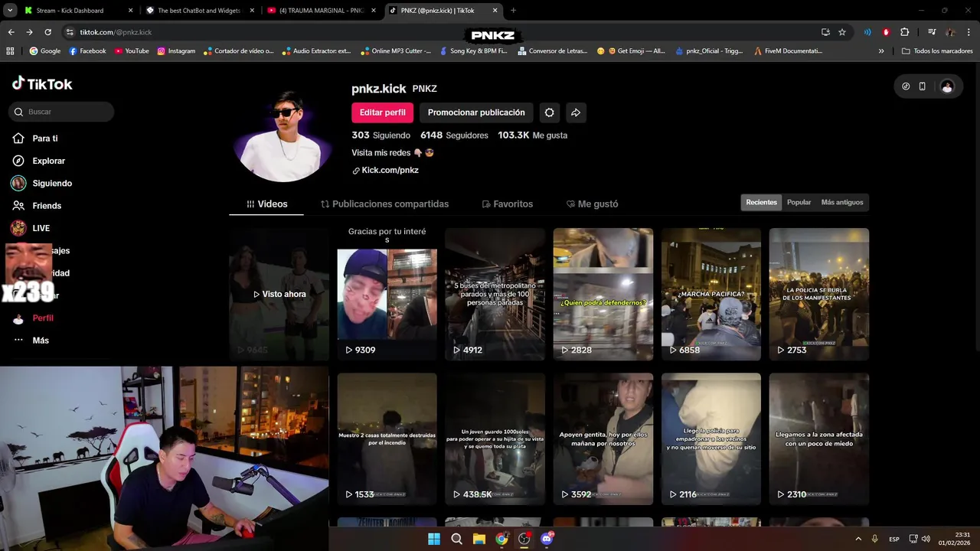Screen dimensions: 980x551
Task: Open Todos los marcadores folder
Action: [937, 51]
